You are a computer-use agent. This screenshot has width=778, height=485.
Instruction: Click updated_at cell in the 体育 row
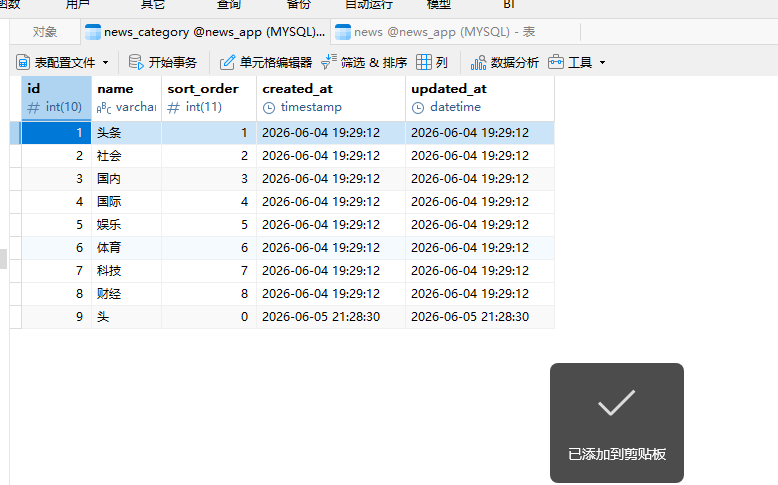[480, 248]
